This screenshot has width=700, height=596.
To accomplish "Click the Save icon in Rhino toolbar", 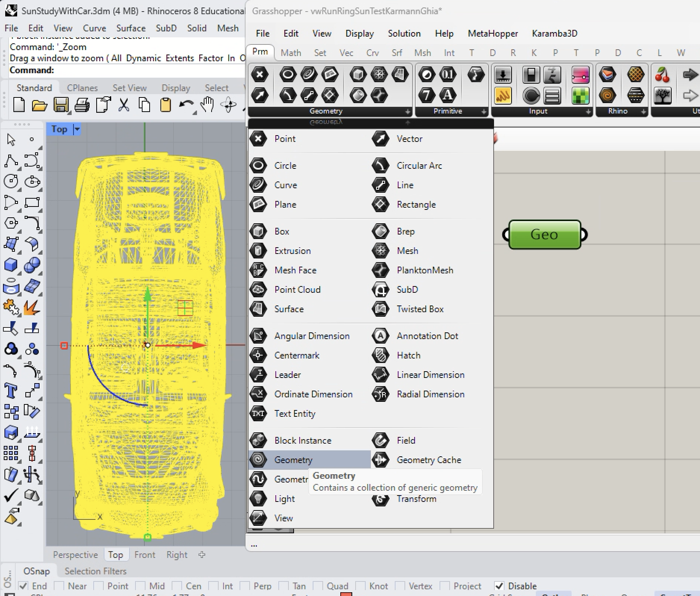I will point(61,105).
